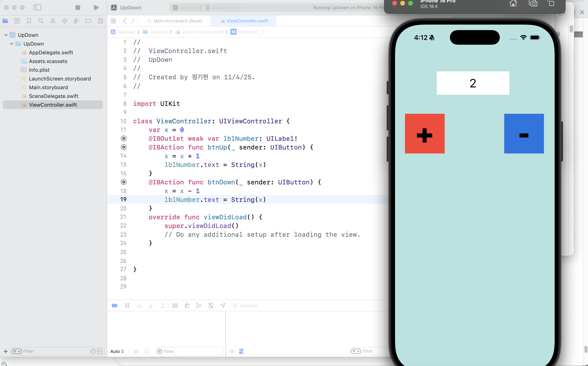Collapse the UpDown project root disclosure arrow
The height and width of the screenshot is (366, 588).
[x=6, y=35]
